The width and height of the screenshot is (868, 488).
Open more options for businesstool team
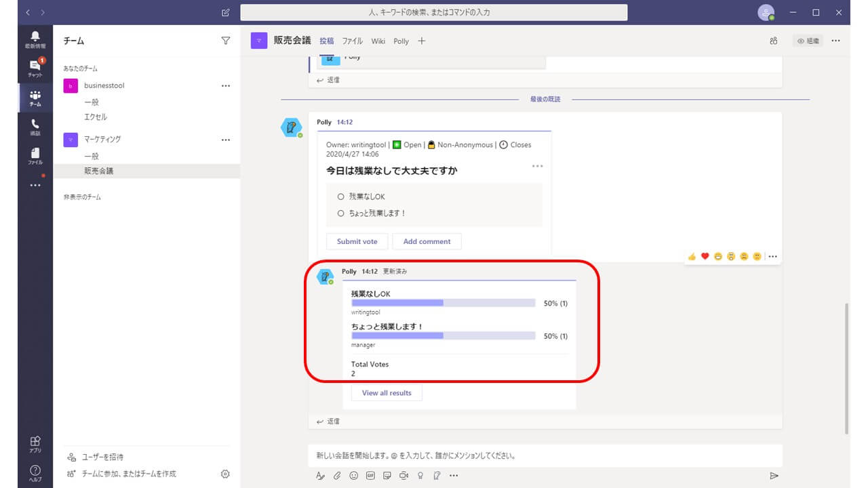pos(226,86)
